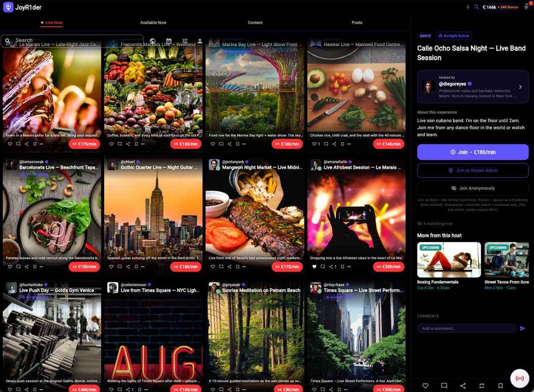Bookmark the Marina Bay Live card
Image resolution: width=534 pixels, height=392 pixels.
coord(238,144)
